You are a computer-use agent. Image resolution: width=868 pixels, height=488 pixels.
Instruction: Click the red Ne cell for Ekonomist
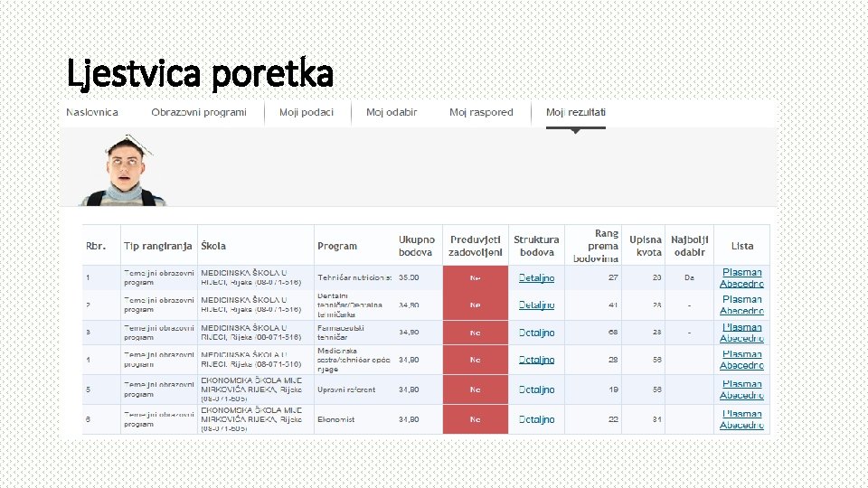(476, 419)
